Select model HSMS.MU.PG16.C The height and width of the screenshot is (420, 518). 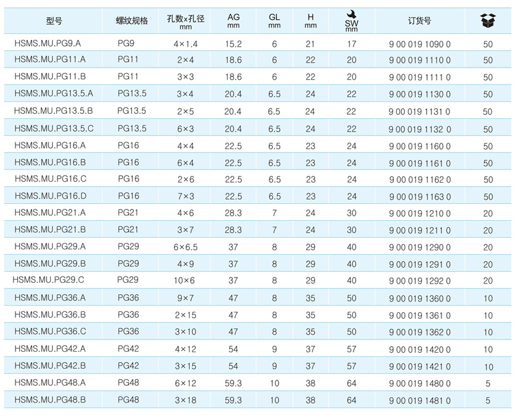(51, 179)
